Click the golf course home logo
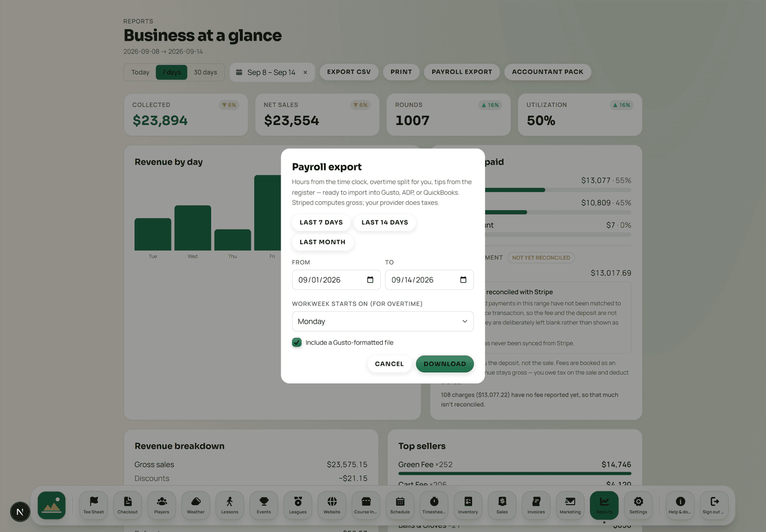The height and width of the screenshot is (532, 766). click(52, 505)
